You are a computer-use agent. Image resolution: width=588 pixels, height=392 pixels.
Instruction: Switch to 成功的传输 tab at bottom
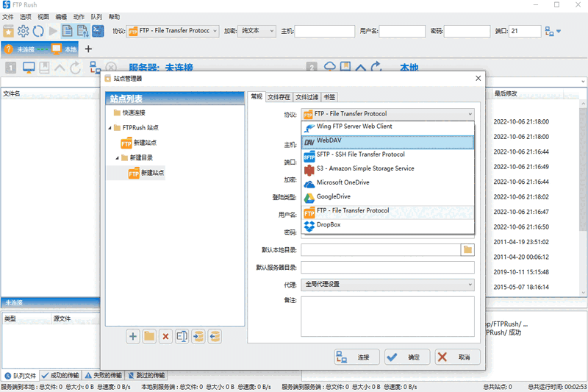(60, 375)
